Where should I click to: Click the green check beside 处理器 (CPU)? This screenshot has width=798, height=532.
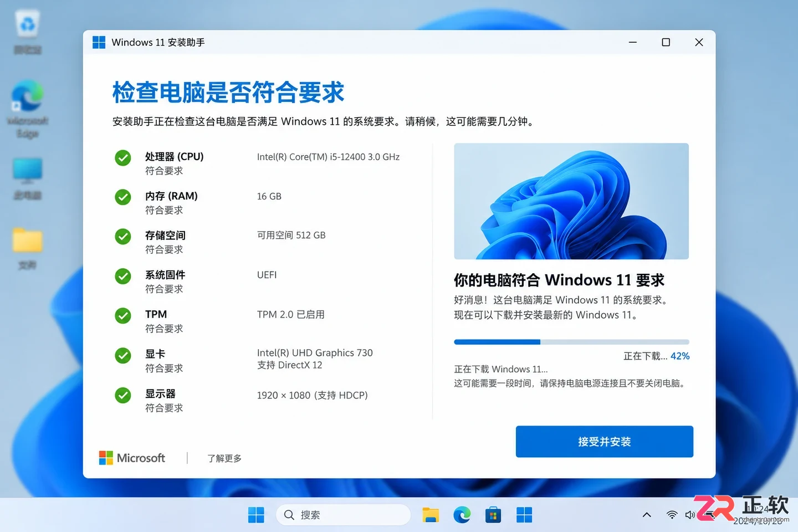tap(122, 158)
